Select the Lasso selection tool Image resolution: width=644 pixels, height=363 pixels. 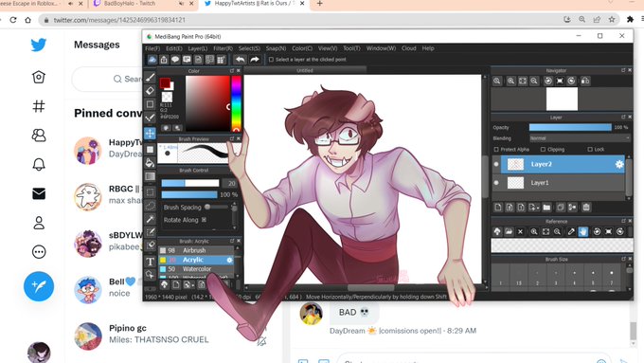click(150, 205)
